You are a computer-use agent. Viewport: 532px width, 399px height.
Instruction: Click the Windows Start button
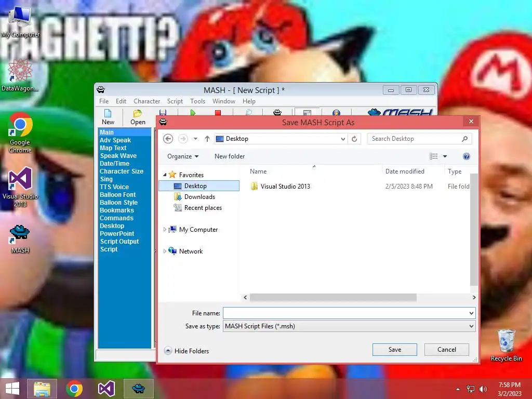(x=12, y=389)
